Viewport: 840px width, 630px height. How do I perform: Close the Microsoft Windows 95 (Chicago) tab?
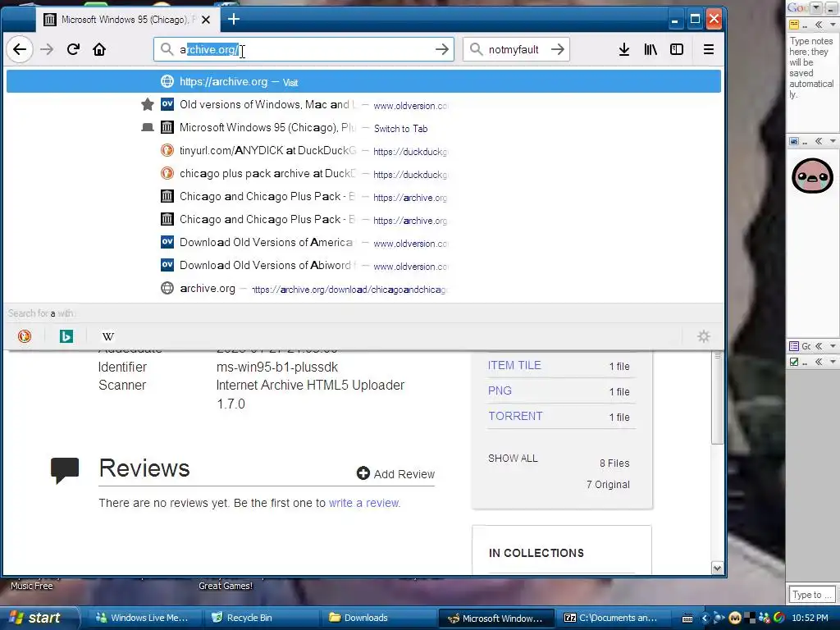(x=206, y=20)
